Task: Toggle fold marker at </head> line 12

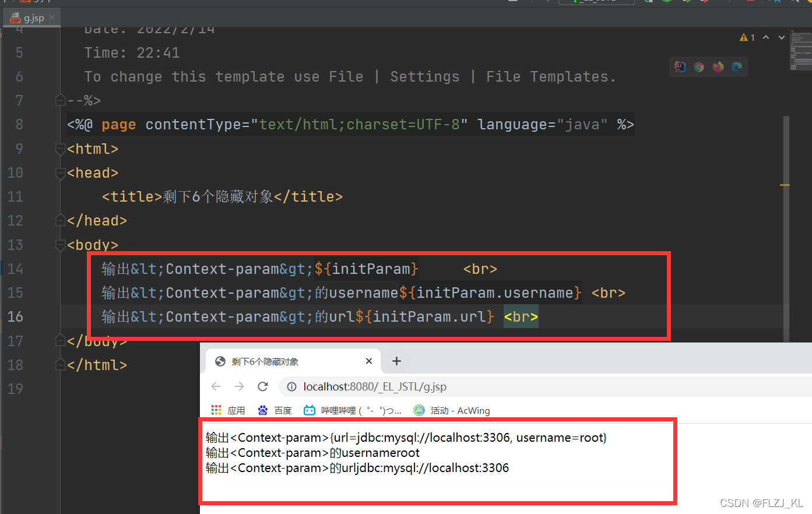Action: click(60, 220)
